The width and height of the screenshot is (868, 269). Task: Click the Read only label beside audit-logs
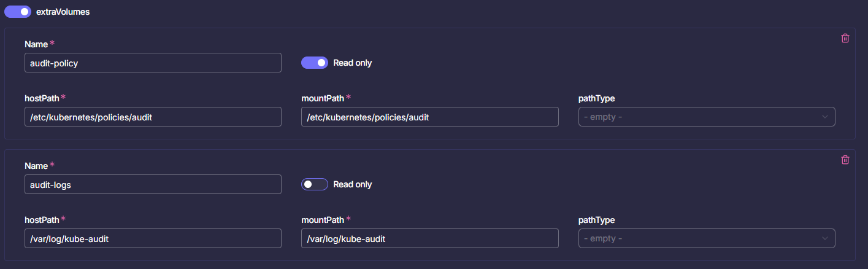(353, 184)
